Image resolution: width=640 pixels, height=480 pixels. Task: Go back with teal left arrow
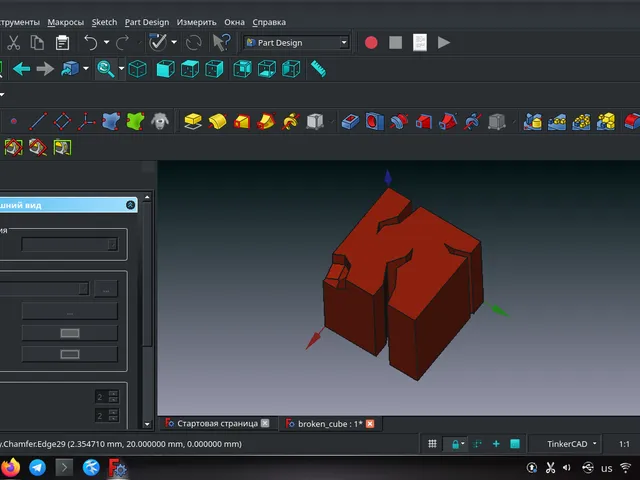click(21, 69)
